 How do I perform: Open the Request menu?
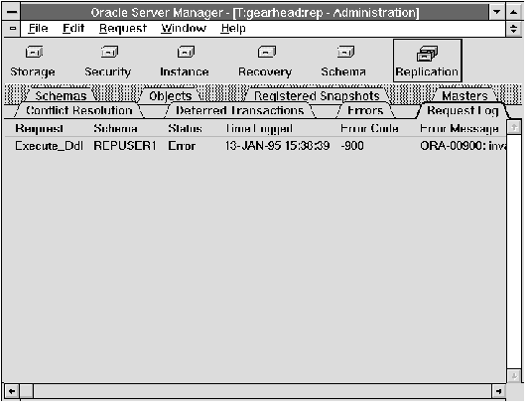coord(123,28)
